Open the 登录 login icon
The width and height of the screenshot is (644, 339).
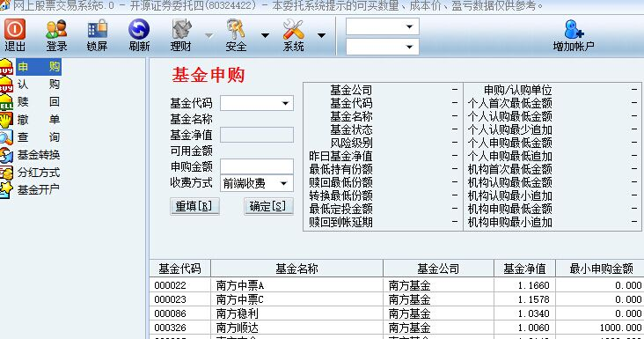(x=56, y=29)
